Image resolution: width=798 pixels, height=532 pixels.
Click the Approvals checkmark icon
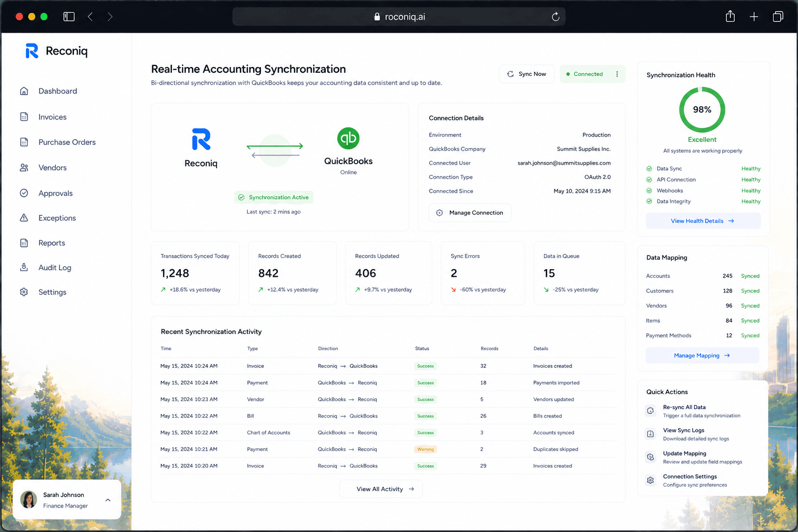click(24, 193)
